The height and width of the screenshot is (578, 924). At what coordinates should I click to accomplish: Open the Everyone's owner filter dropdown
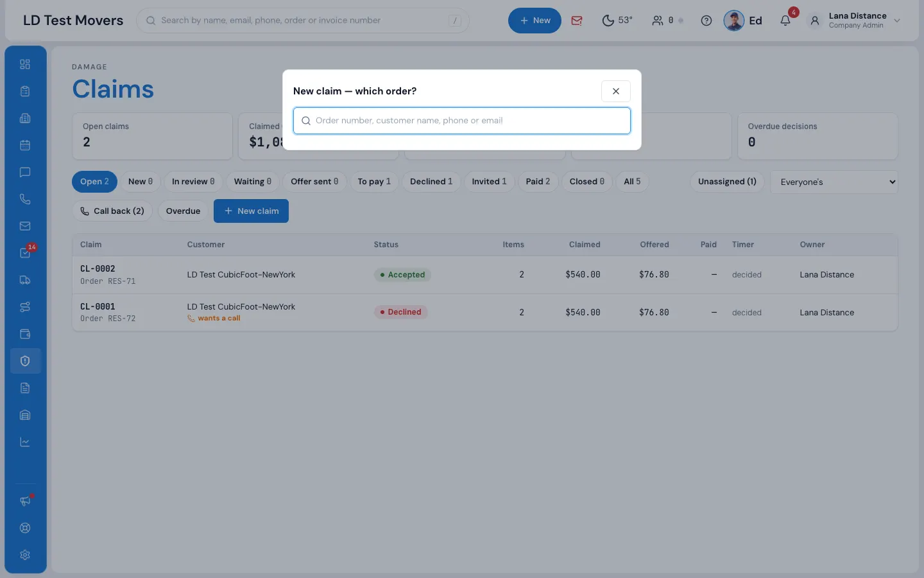click(834, 182)
